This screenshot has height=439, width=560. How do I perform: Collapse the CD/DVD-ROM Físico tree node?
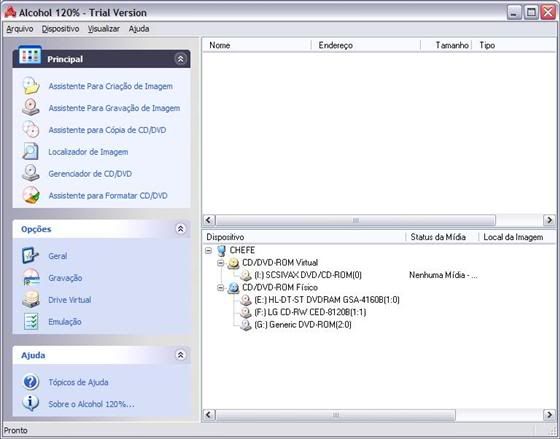221,288
